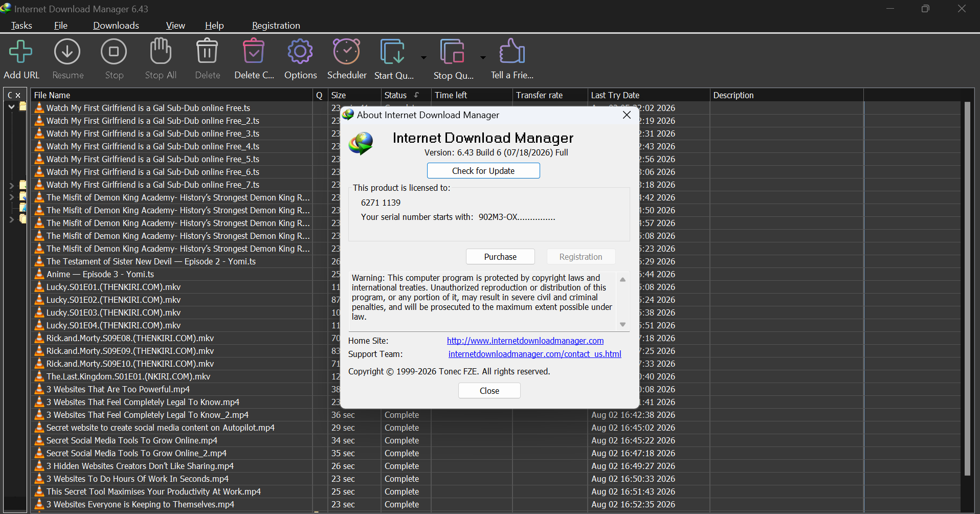Click the Tell a Friend icon
Image resolution: width=980 pixels, height=514 pixels.
coord(512,51)
